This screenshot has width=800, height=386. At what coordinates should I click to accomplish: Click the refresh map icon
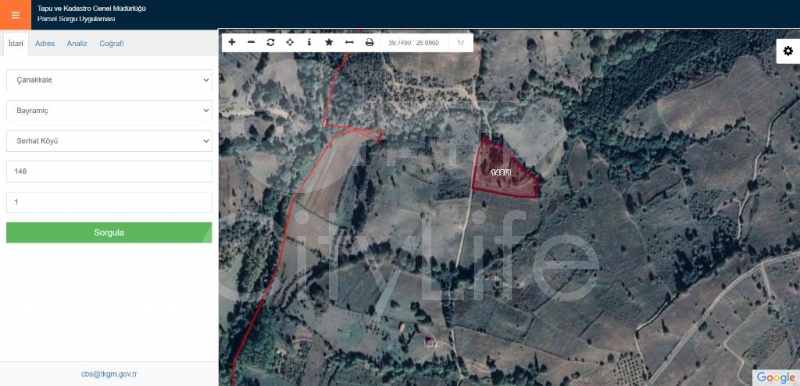(270, 42)
